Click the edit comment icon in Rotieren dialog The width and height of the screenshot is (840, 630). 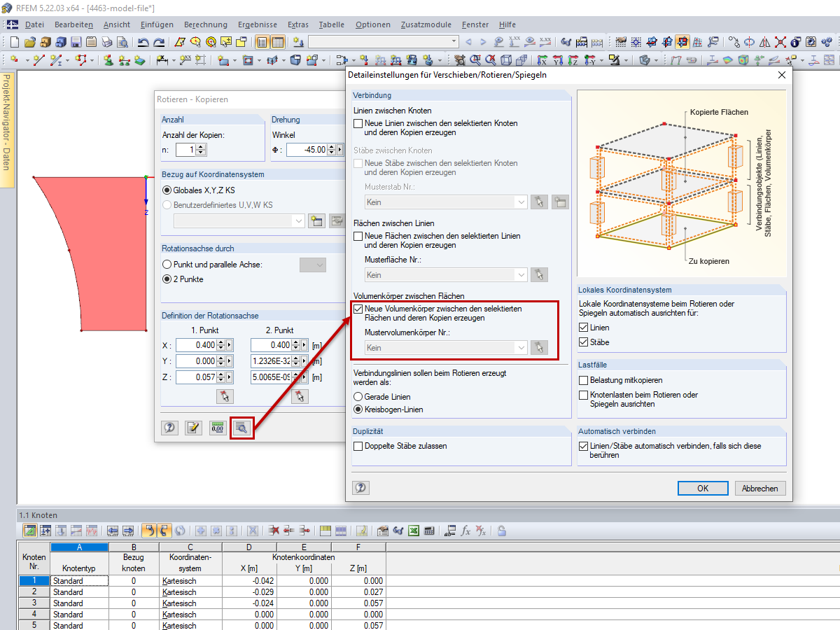(193, 428)
